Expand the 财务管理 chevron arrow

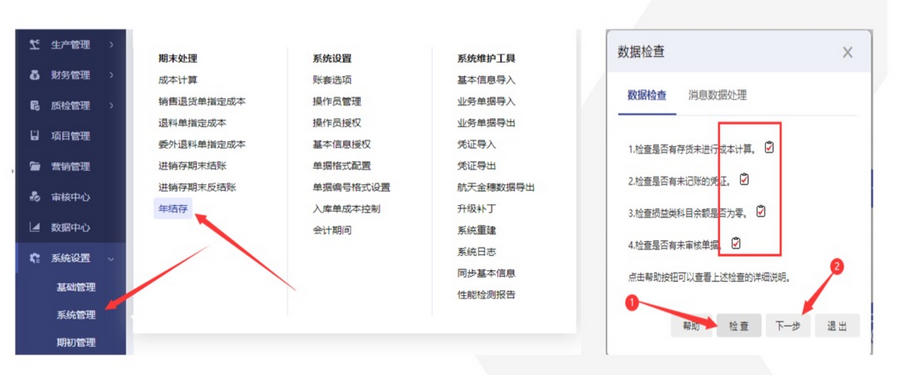tap(111, 75)
